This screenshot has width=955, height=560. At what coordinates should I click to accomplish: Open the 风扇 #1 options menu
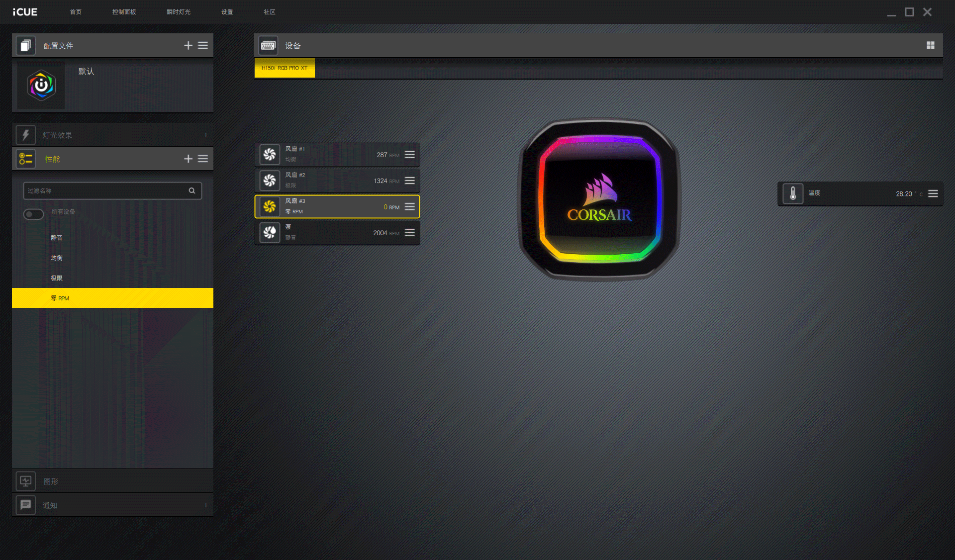click(410, 155)
